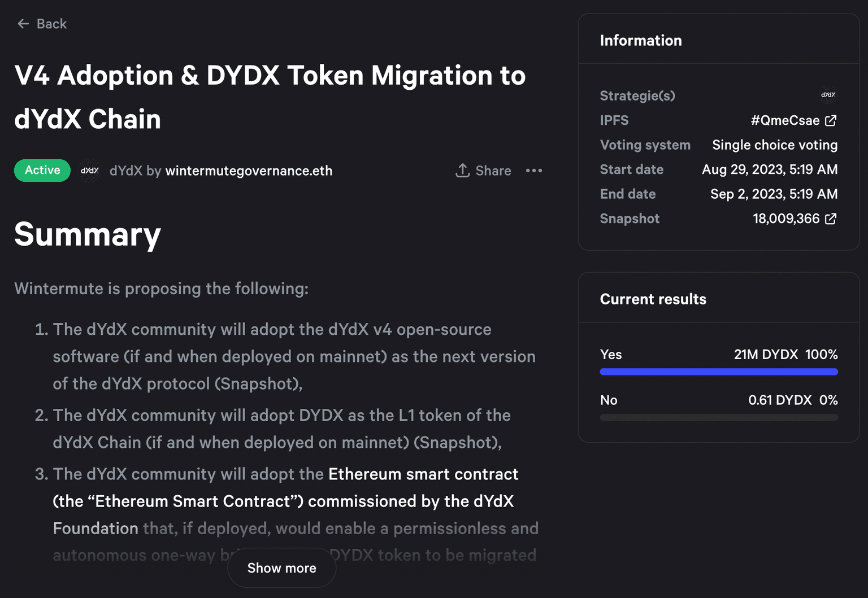Click the #QmeCsae IPFS hash text
Screen dimensions: 868x598
[x=785, y=120]
